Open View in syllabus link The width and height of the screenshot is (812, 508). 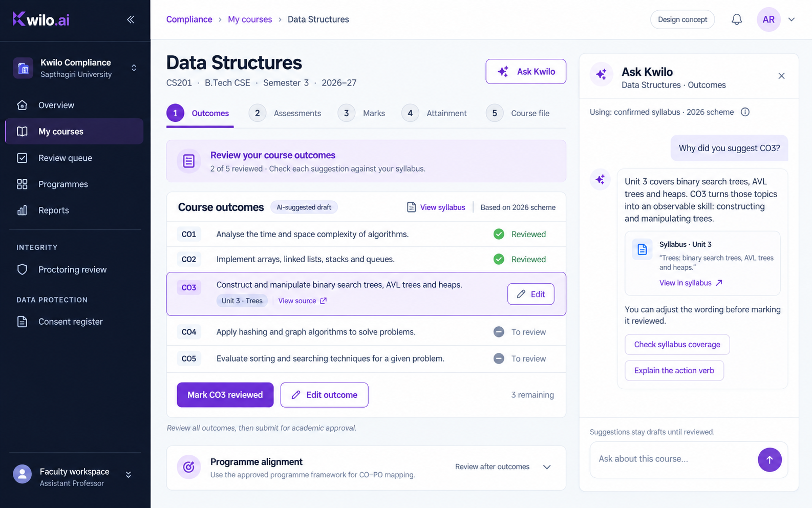(x=691, y=283)
